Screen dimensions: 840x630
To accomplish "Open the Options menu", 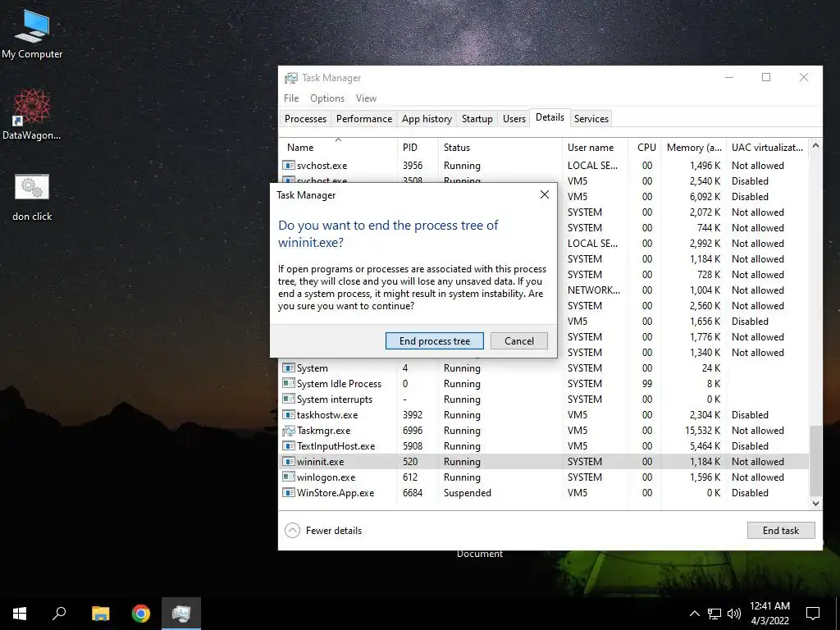I will (327, 98).
